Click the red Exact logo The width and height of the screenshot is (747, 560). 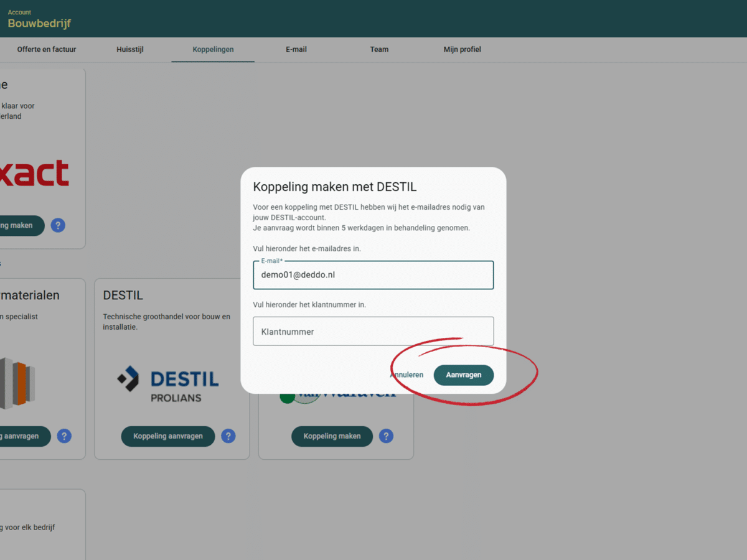[35, 174]
